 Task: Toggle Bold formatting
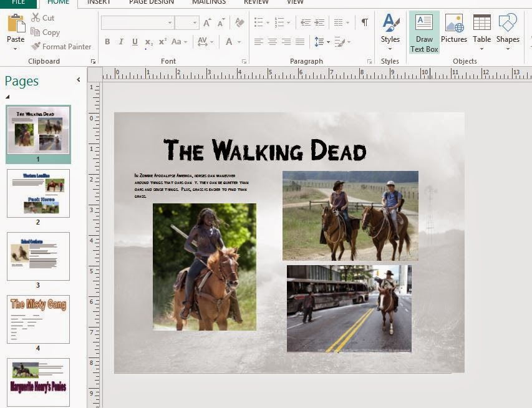pos(107,42)
